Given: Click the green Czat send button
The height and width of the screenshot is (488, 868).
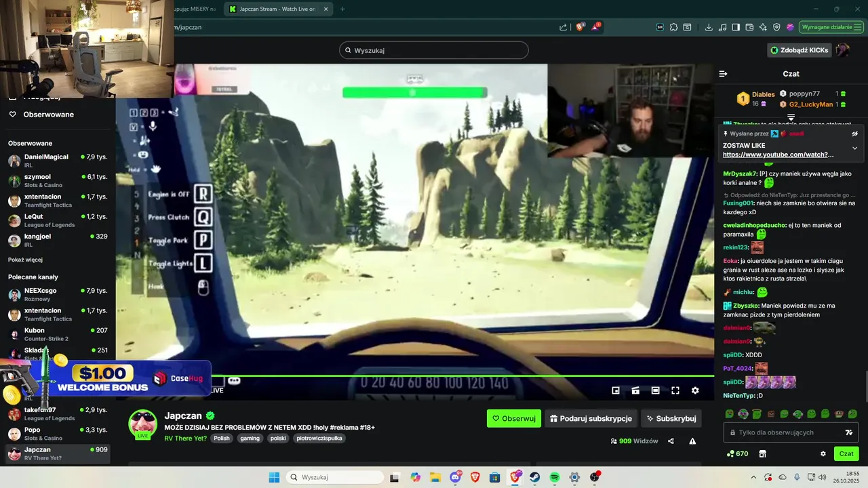Looking at the screenshot, I should pos(846,453).
